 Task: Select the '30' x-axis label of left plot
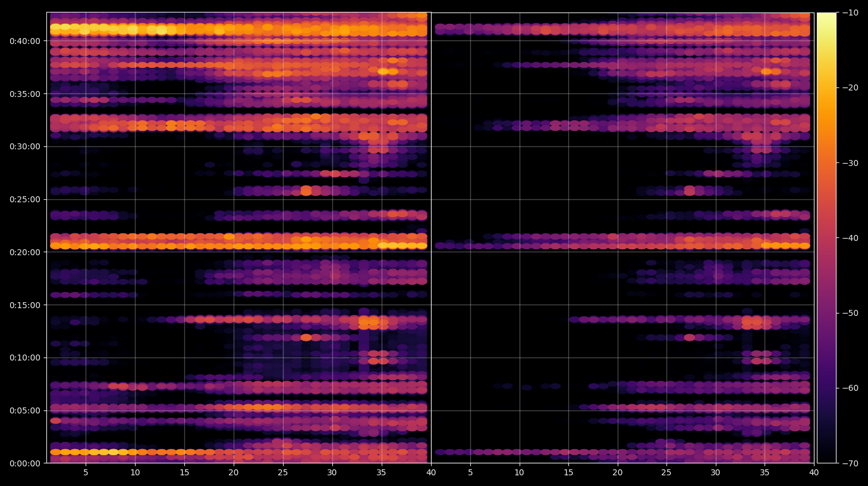[x=332, y=473]
